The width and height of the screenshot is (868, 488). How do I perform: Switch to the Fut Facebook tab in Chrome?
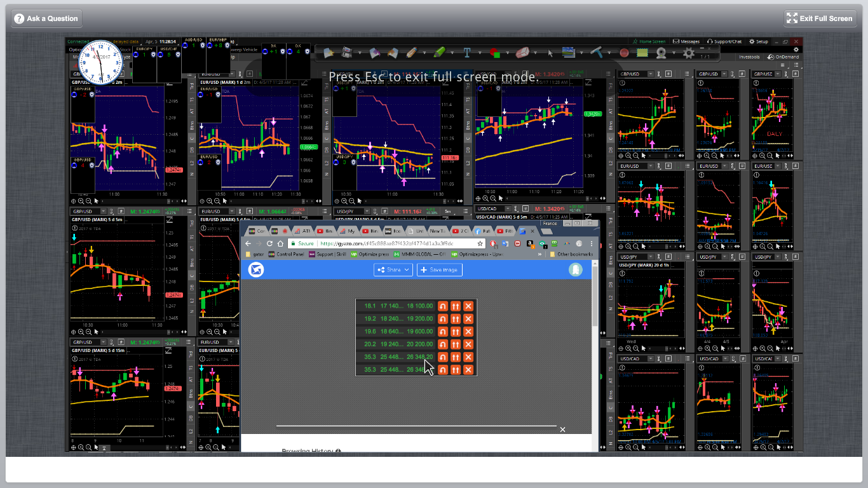(484, 231)
